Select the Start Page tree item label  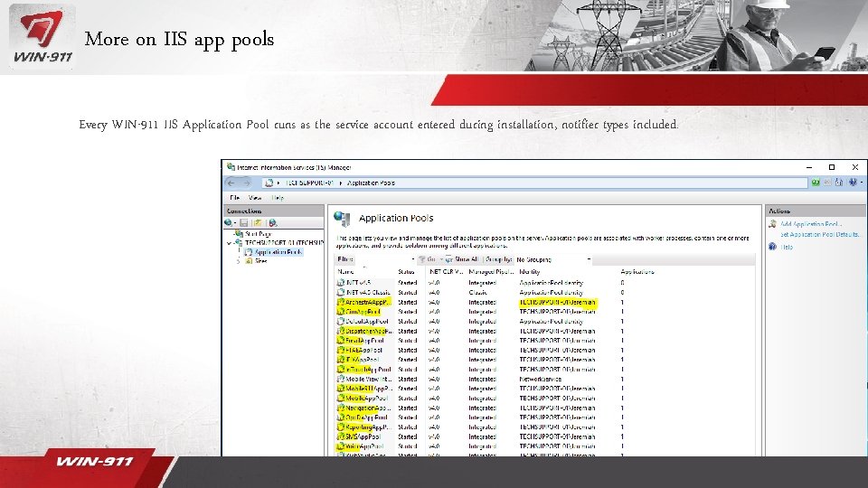click(258, 234)
